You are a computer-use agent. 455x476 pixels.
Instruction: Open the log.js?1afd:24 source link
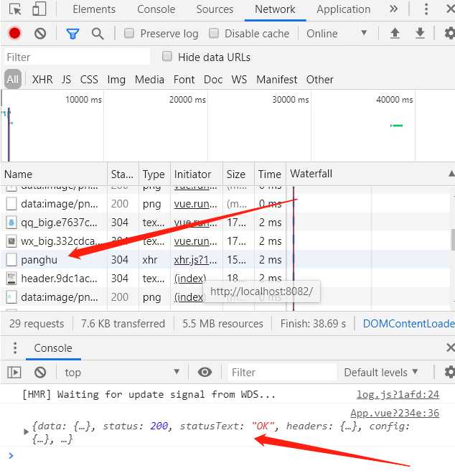tap(398, 394)
